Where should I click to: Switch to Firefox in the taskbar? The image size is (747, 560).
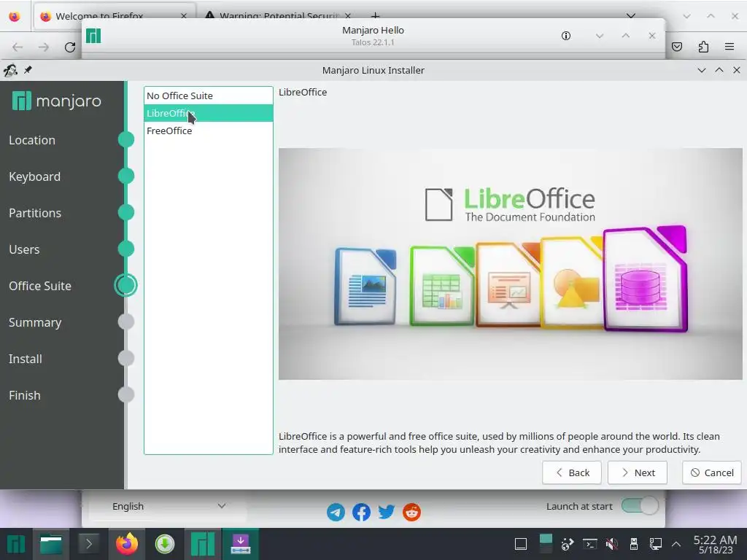(x=127, y=544)
